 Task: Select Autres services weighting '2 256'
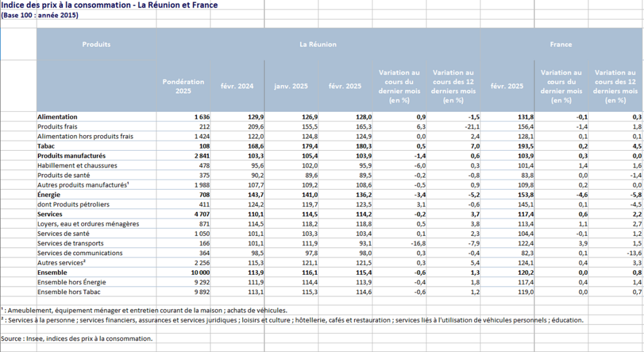click(x=202, y=263)
